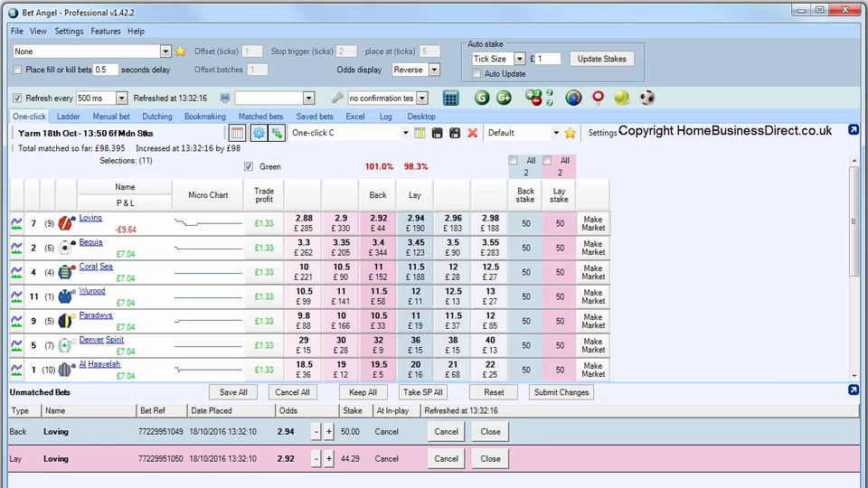Click the red ring marker icon
The height and width of the screenshot is (488, 868).
point(598,98)
